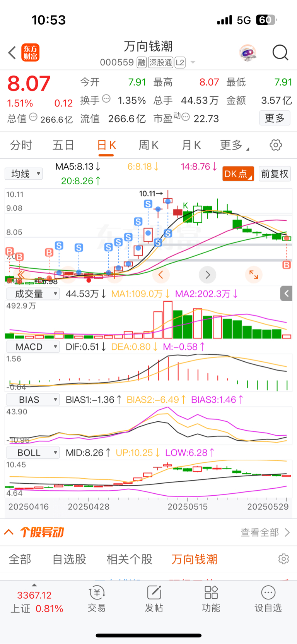Toggle 前复权 price adjustment button

pyautogui.click(x=275, y=174)
